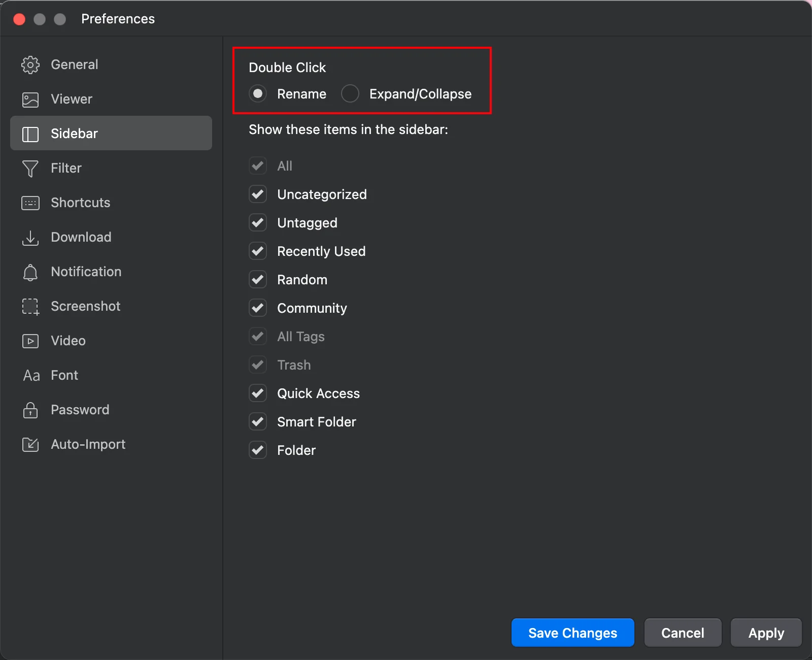Screen dimensions: 812x660
Task: Open the General preferences tab
Action: [x=111, y=64]
